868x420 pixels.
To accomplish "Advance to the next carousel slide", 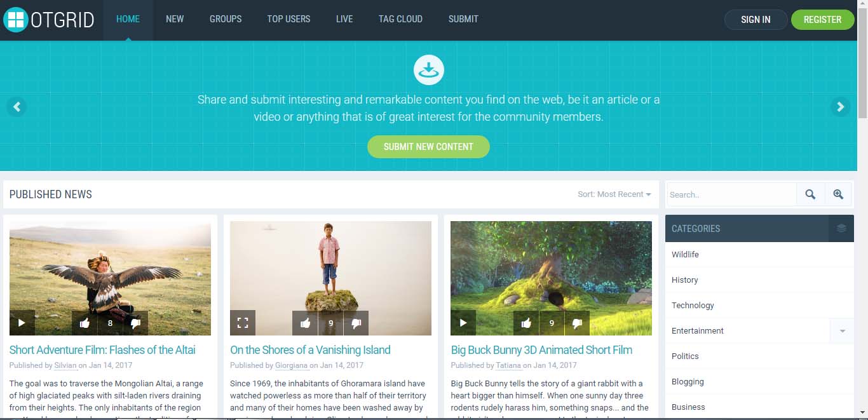I will click(x=840, y=107).
